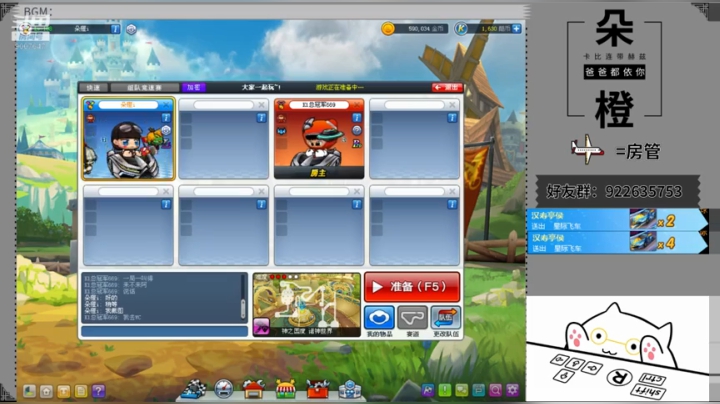Close the eighth player slot
Viewport: 720px width, 404px height.
(452, 191)
